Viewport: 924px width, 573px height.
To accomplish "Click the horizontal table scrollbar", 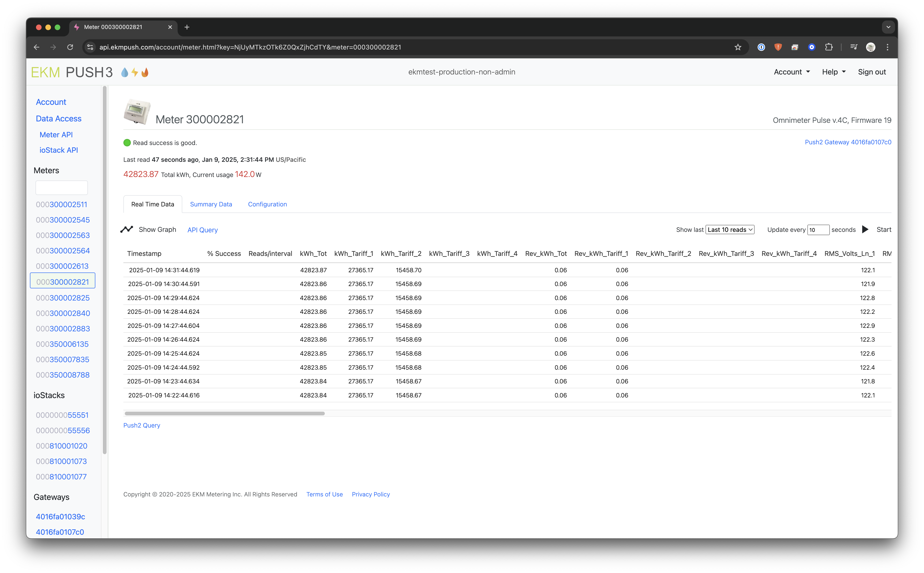I will coord(225,414).
